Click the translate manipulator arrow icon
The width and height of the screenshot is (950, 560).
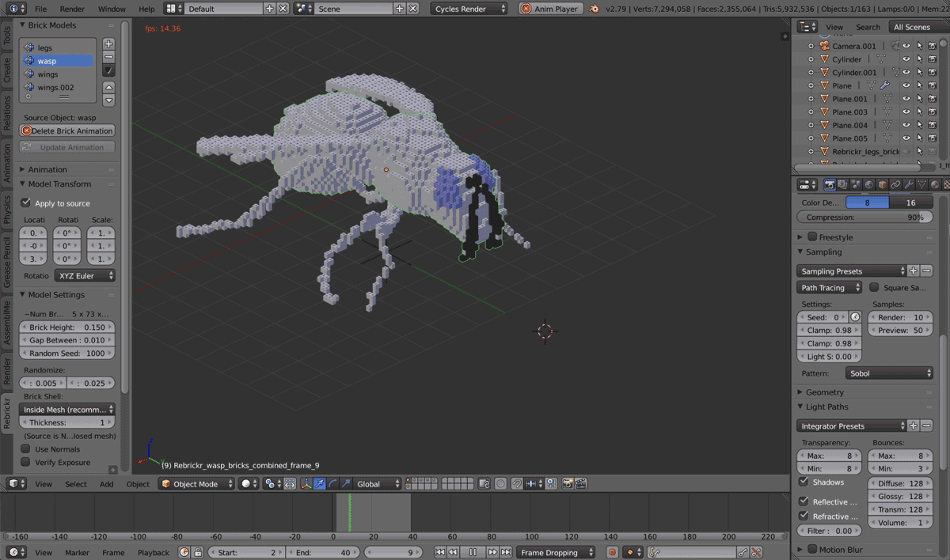click(319, 484)
